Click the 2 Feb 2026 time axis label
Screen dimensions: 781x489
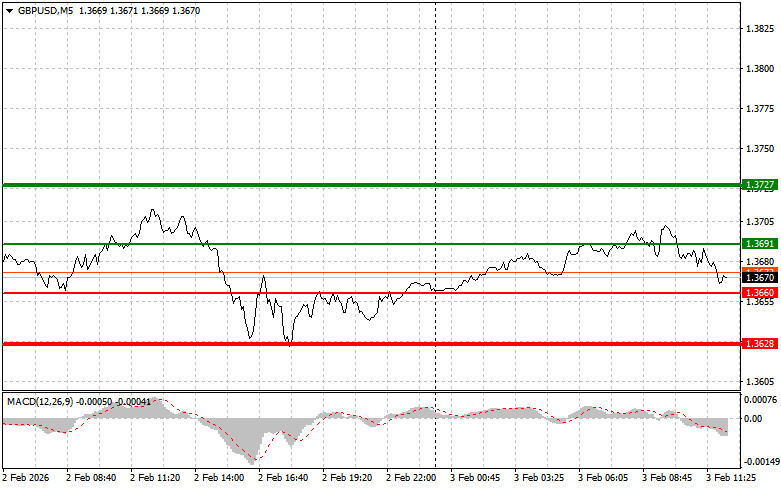26,478
